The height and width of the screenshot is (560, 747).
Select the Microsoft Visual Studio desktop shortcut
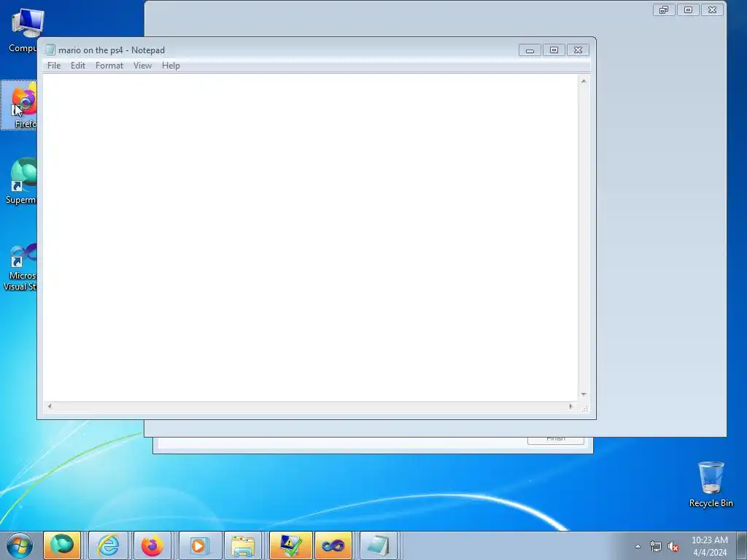[x=20, y=267]
